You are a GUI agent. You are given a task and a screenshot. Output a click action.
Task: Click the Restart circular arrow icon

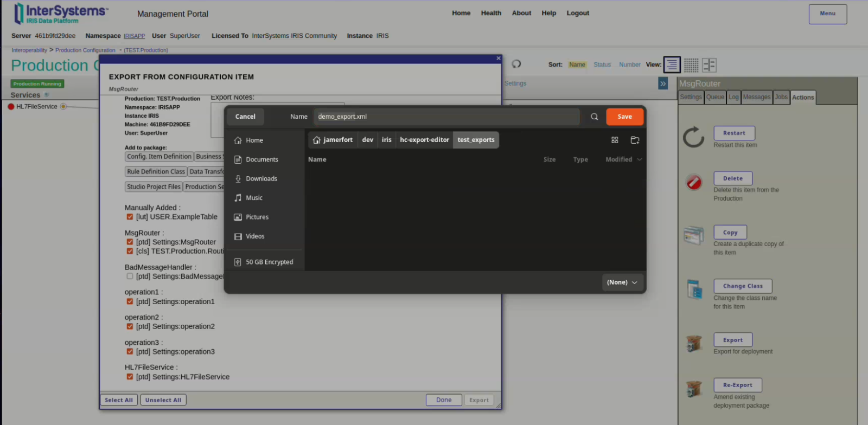click(693, 138)
